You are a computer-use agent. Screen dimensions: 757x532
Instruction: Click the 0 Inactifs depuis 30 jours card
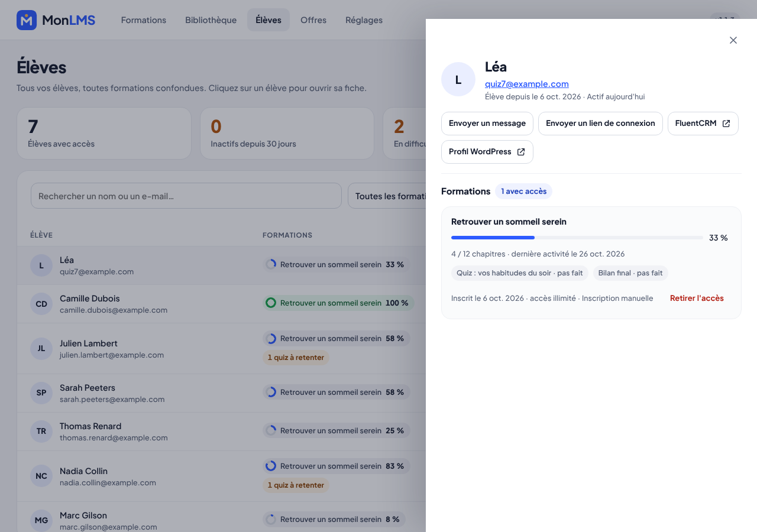click(x=287, y=133)
